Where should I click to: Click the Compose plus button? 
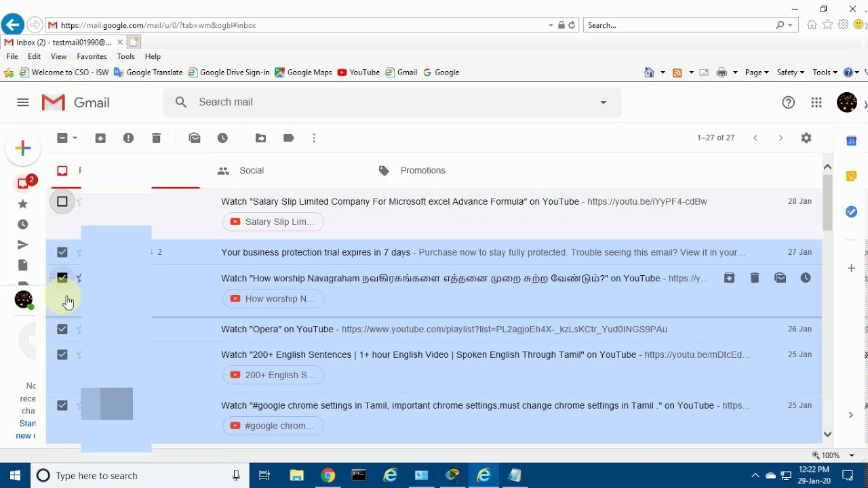tap(23, 148)
